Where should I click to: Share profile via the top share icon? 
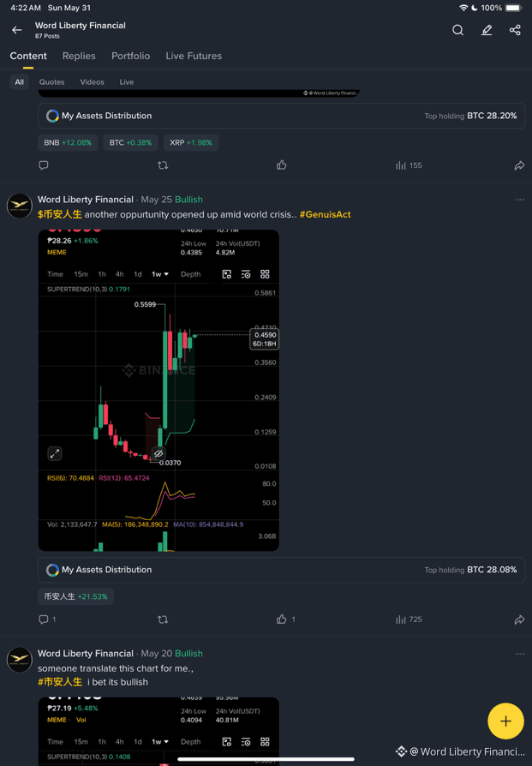click(515, 30)
